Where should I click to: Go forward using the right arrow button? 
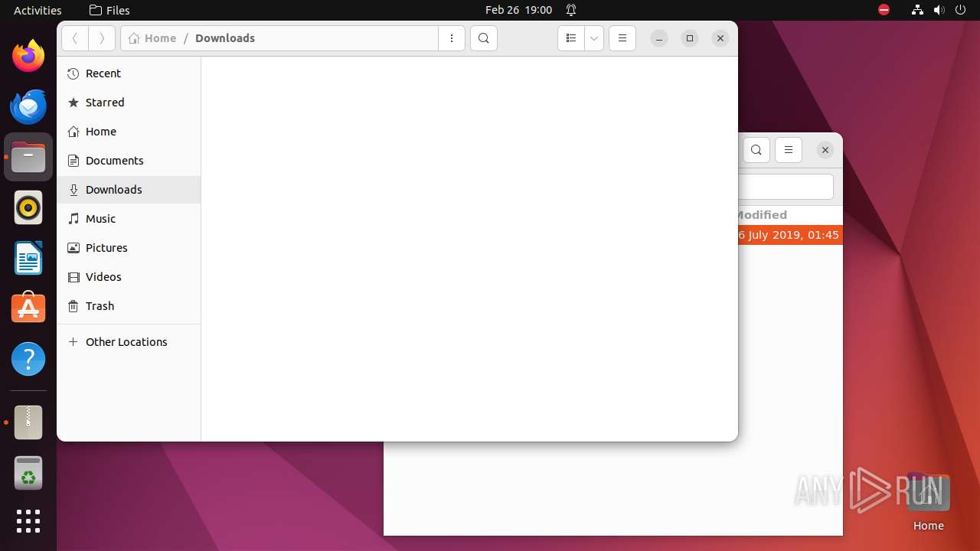tap(102, 38)
